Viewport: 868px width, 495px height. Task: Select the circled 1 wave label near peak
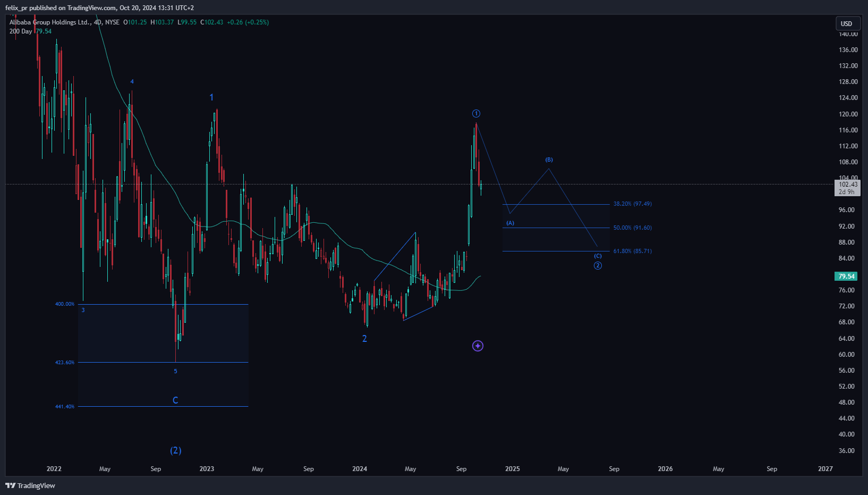[476, 113]
